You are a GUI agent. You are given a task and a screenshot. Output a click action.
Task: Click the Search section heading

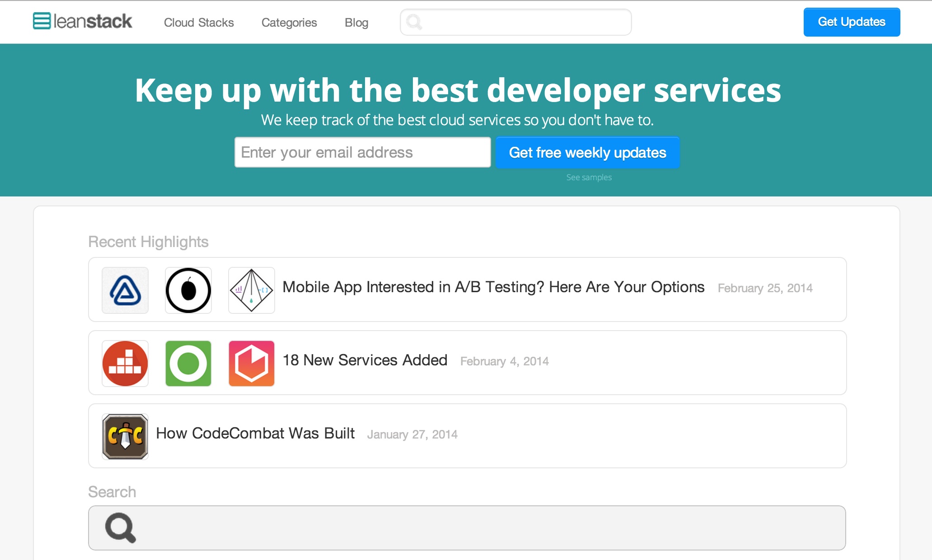112,492
